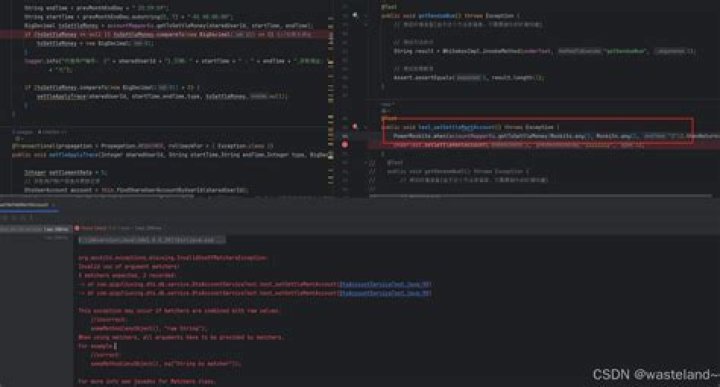Click the InvalidUseOfMatchersException line in console
This screenshot has width=720, height=387.
tap(173, 258)
